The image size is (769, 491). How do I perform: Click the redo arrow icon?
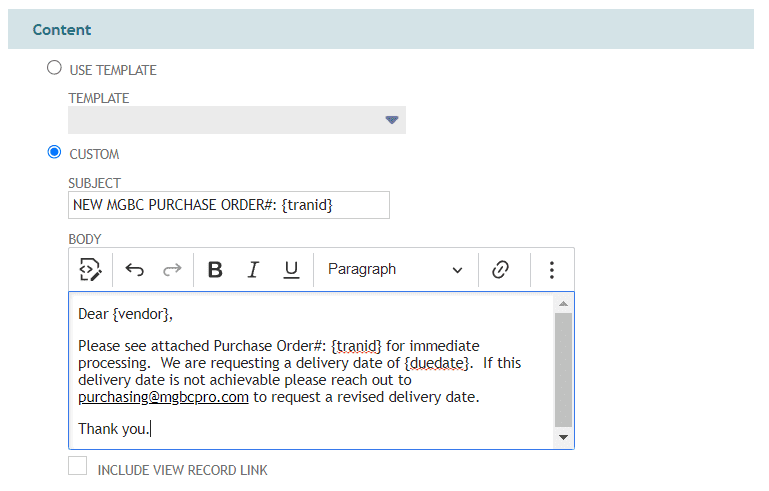pyautogui.click(x=172, y=270)
